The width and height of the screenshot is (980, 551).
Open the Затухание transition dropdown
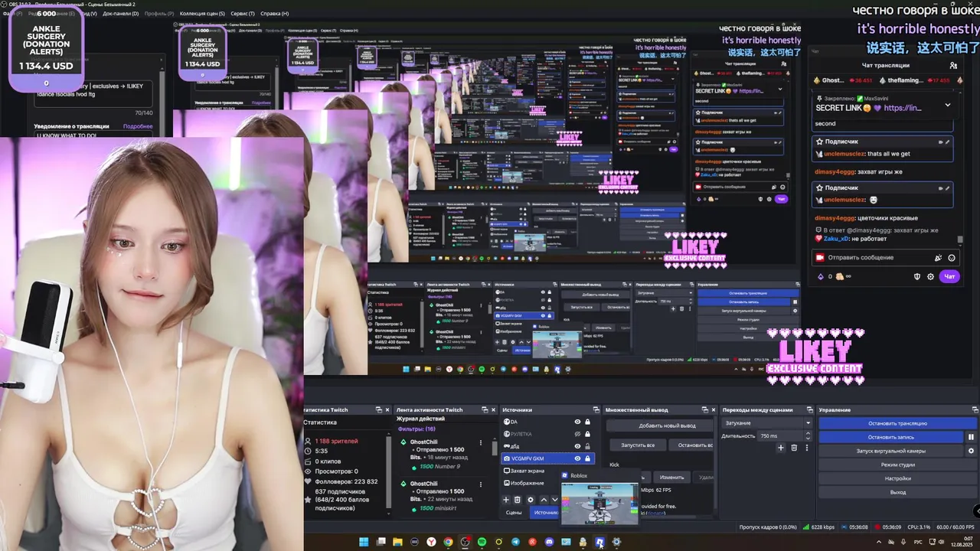point(766,423)
